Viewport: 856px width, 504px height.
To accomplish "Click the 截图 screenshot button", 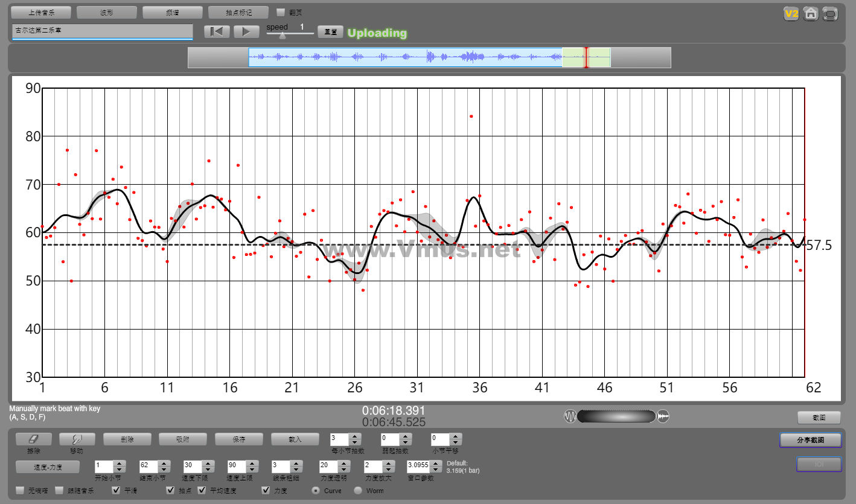I will [x=819, y=417].
